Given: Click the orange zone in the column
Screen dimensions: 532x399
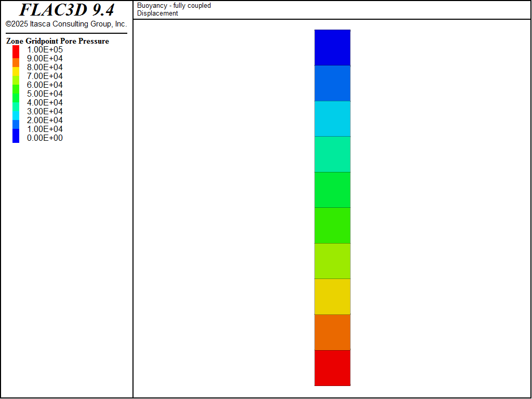Looking at the screenshot, I should tap(332, 332).
